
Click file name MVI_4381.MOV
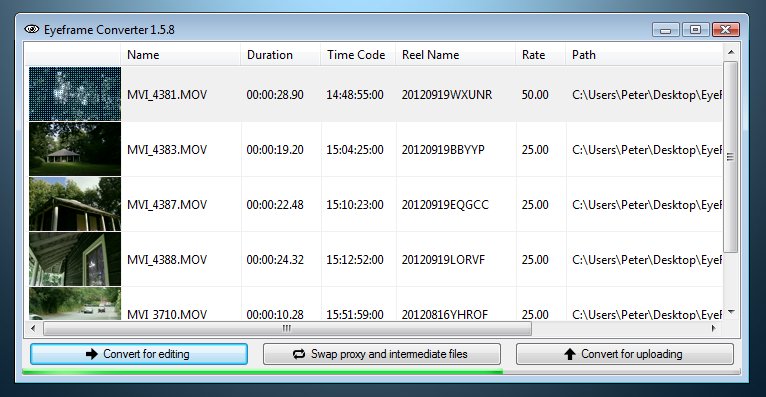point(167,95)
